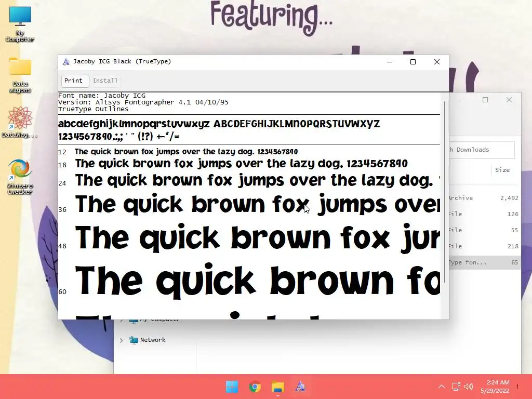Click the 1234567890 digits and punctuation sample

[118, 137]
